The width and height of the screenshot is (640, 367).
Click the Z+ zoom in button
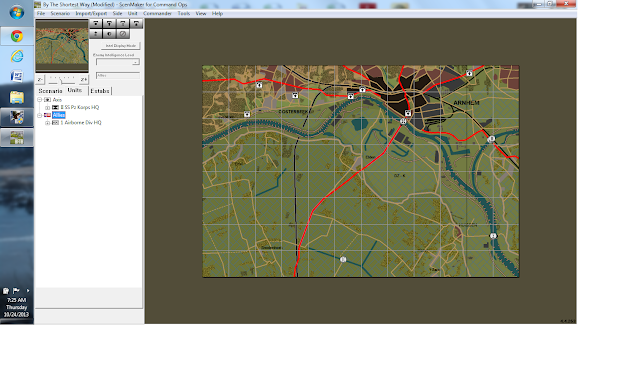tap(84, 80)
